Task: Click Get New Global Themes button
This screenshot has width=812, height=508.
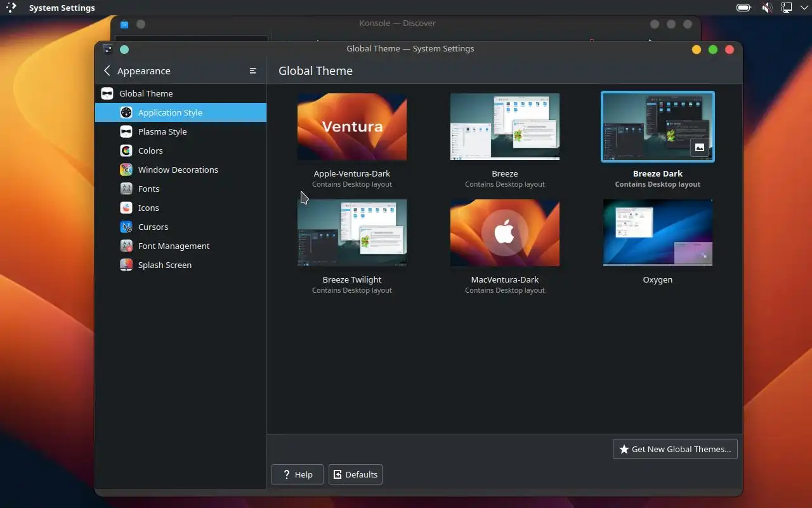Action: [x=675, y=449]
